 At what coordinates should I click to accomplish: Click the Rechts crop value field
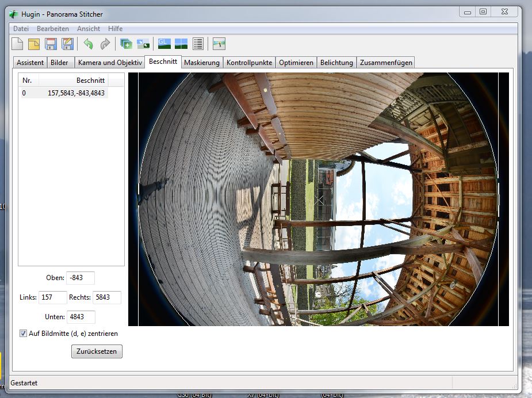pos(106,297)
